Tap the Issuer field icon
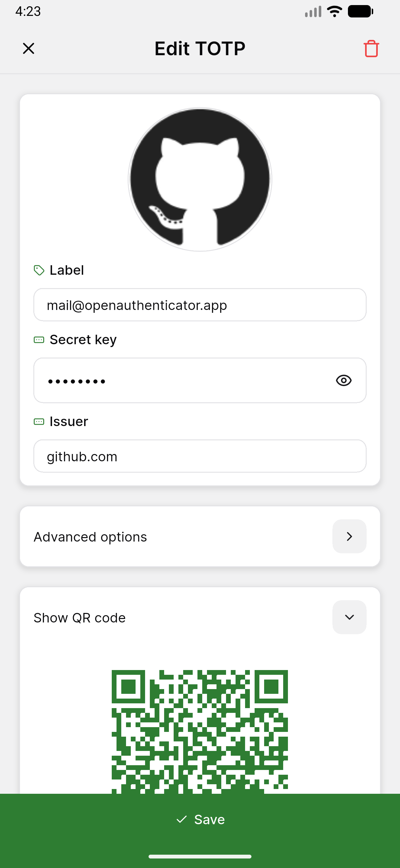Viewport: 400px width, 868px height. coord(39,422)
